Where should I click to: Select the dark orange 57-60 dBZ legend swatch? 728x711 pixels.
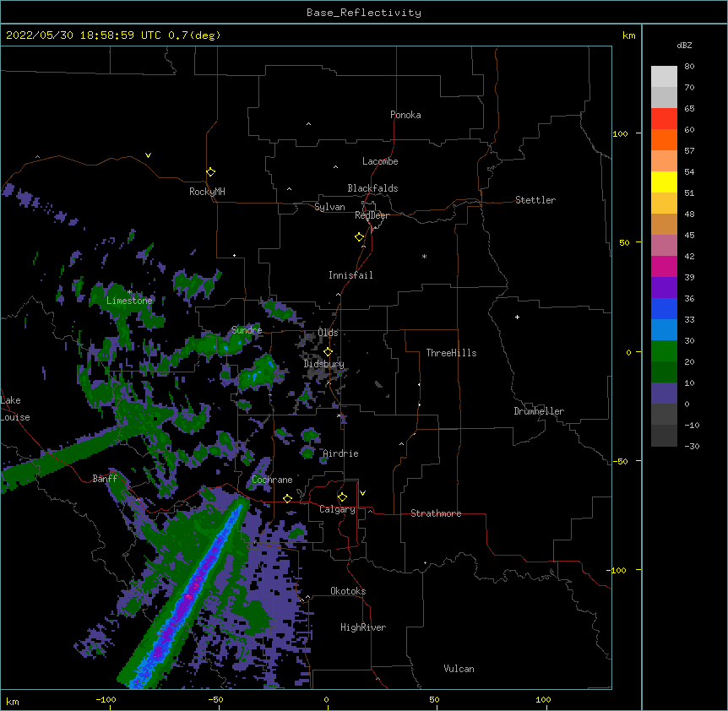click(664, 139)
